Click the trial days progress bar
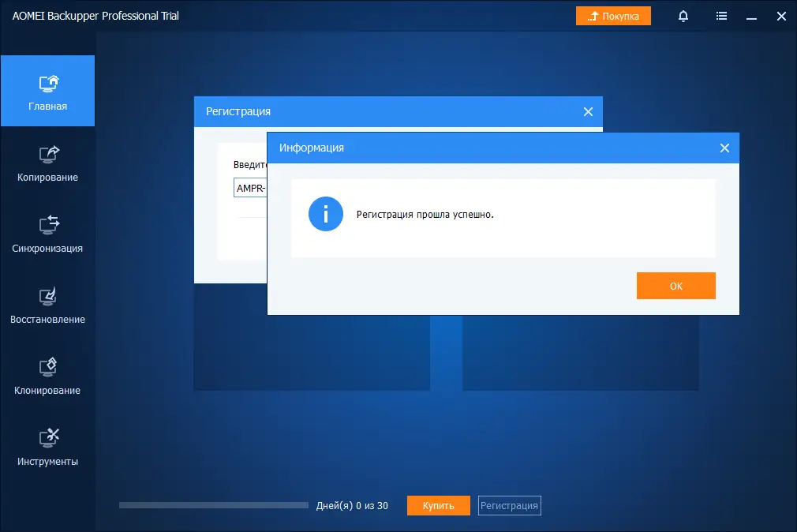The image size is (797, 532). point(214,505)
